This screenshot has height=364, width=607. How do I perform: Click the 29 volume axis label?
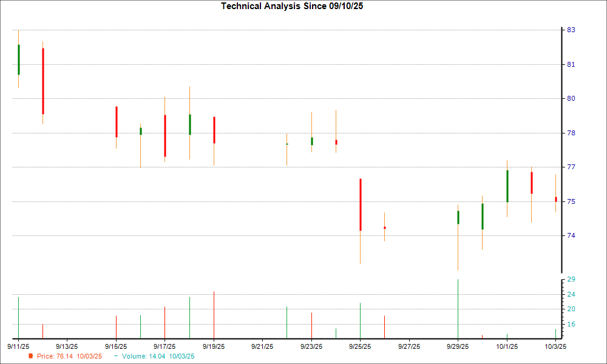[571, 279]
